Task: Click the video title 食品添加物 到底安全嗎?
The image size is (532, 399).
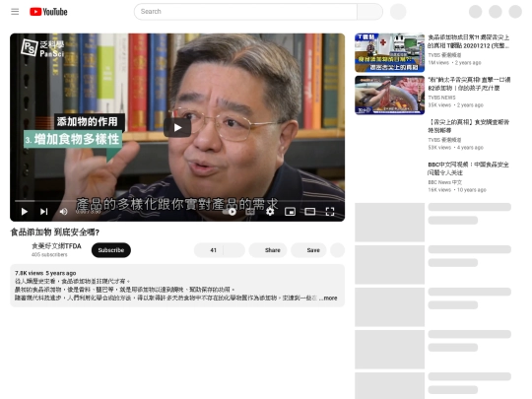Action: coord(54,233)
